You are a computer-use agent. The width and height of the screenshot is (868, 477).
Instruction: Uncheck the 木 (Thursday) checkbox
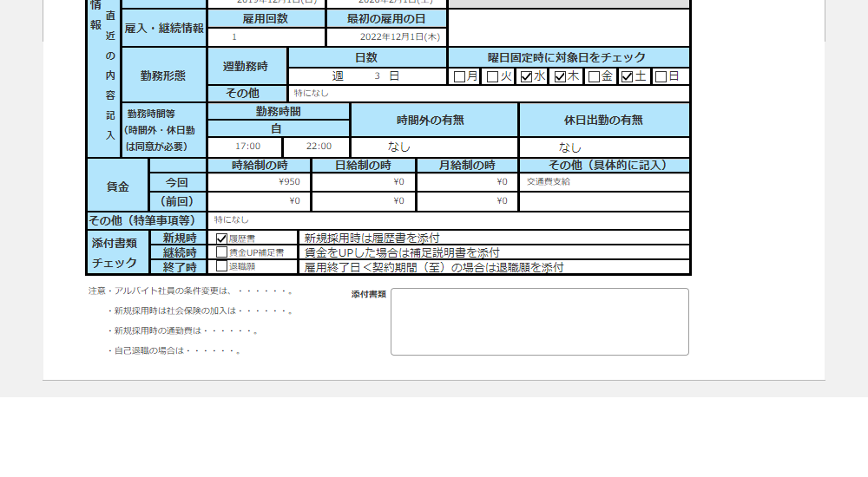tap(560, 76)
